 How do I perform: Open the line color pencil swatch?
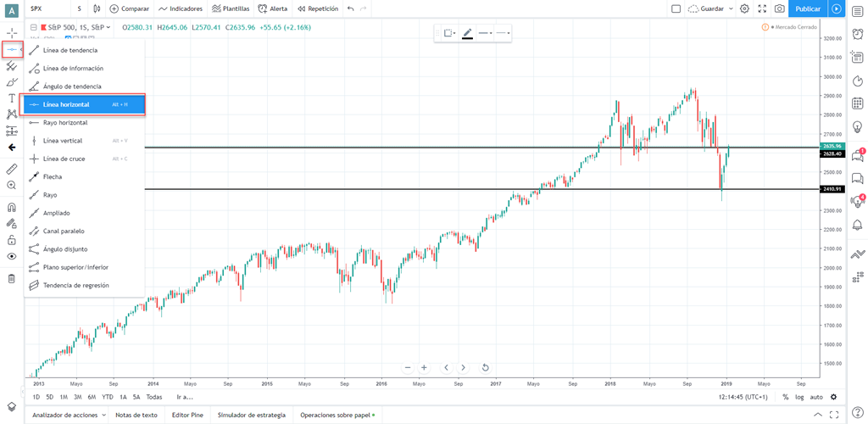(467, 33)
